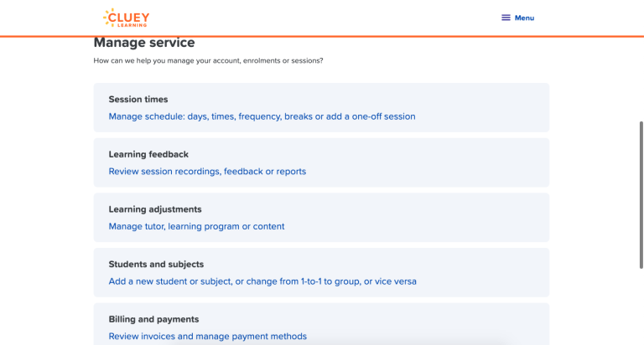Click the sun symbol in the Cluey logo
Viewport: 644px width, 345px height.
pos(108,16)
